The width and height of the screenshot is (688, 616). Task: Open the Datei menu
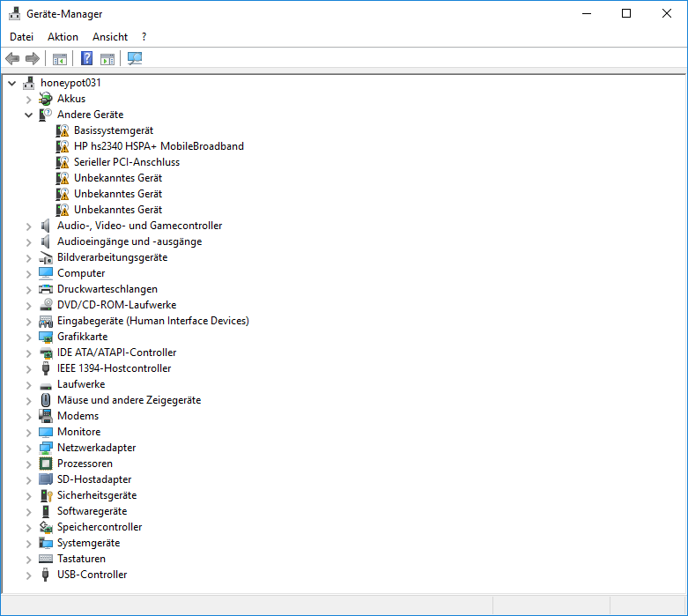[21, 37]
